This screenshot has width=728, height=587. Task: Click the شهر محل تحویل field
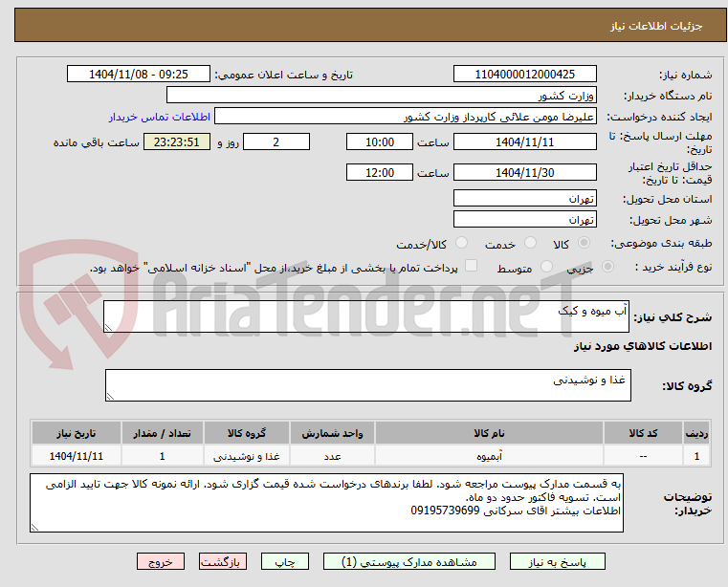click(x=524, y=219)
